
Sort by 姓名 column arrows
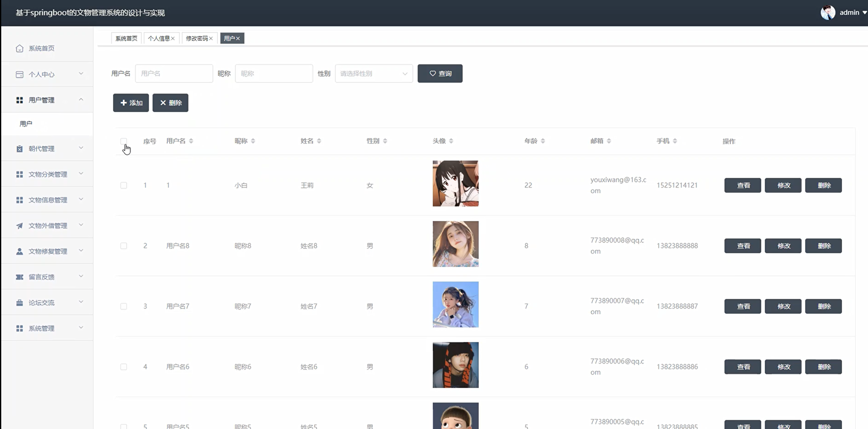[319, 141]
